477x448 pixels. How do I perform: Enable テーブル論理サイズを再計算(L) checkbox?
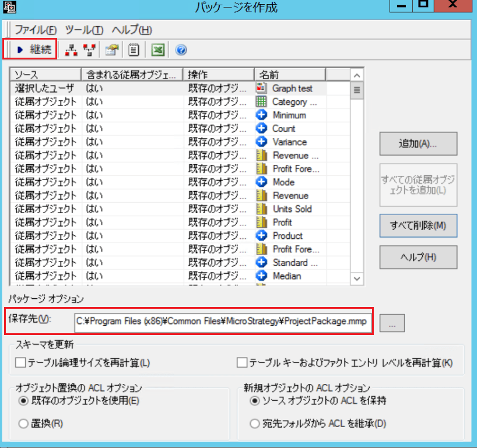point(20,362)
